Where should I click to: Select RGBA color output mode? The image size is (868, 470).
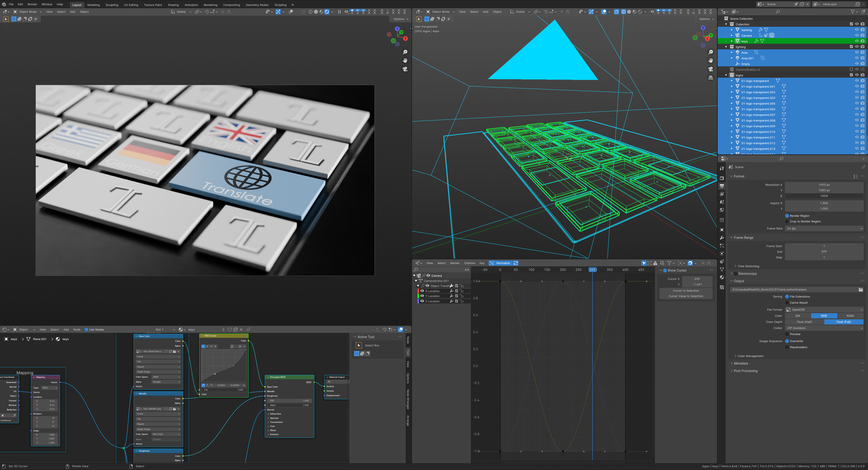[850, 316]
